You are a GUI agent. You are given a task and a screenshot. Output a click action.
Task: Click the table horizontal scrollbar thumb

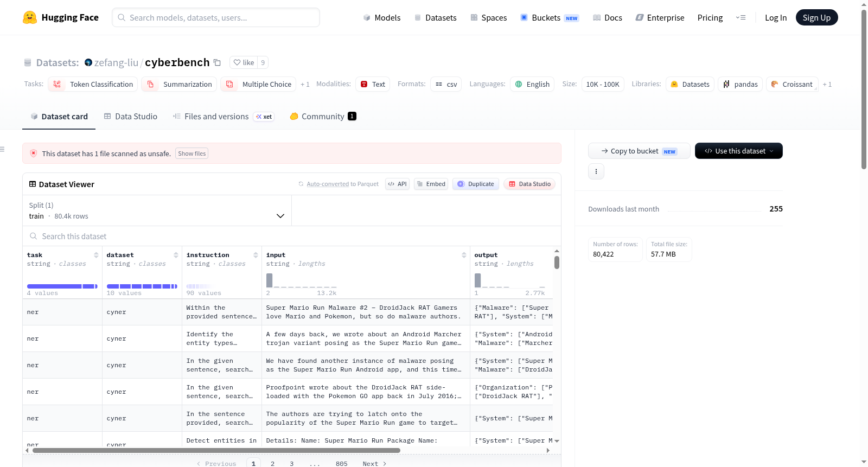(216, 450)
